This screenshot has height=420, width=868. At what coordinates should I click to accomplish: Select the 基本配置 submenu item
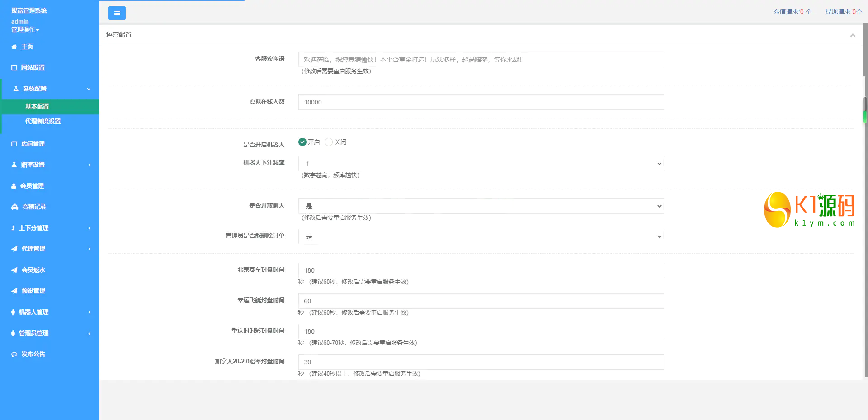pos(37,106)
